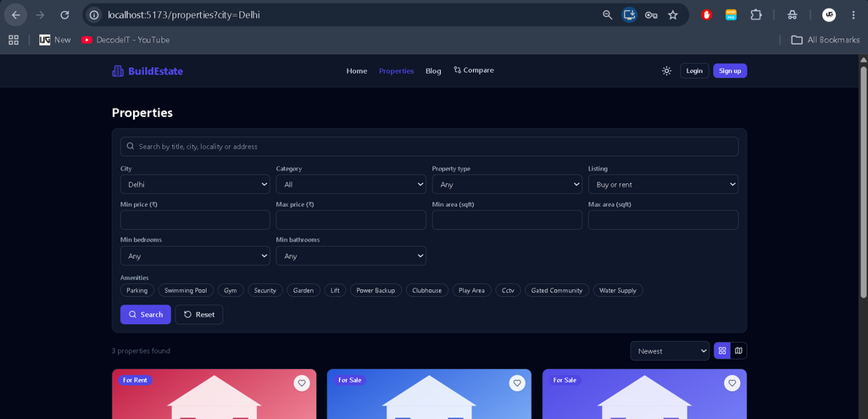Click the Search button
Screen dimensions: 868x419
(x=146, y=314)
